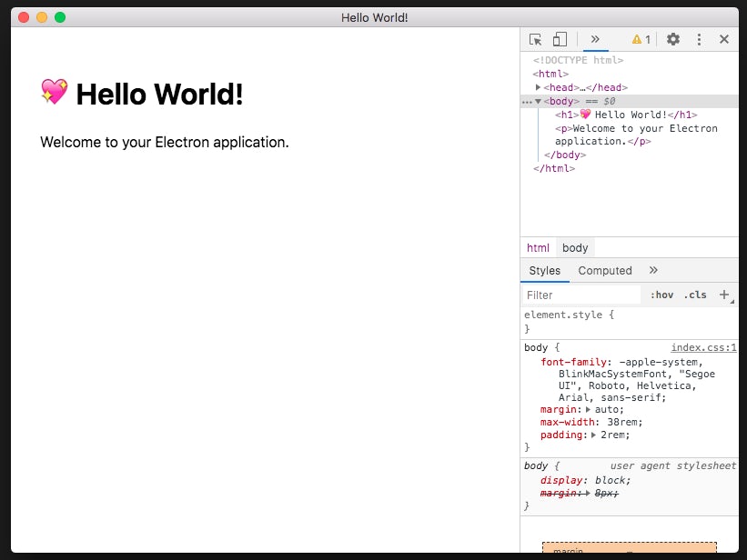Toggle element classes with .cls

tap(695, 294)
